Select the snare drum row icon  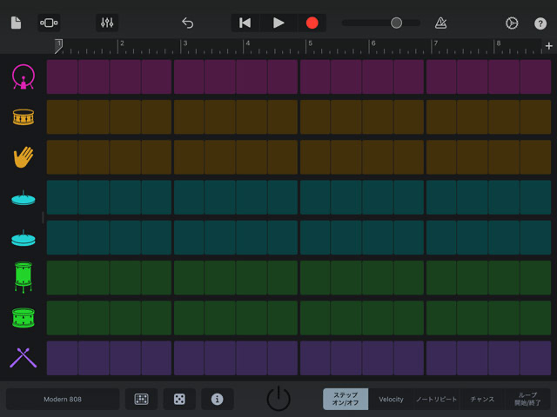coord(23,117)
